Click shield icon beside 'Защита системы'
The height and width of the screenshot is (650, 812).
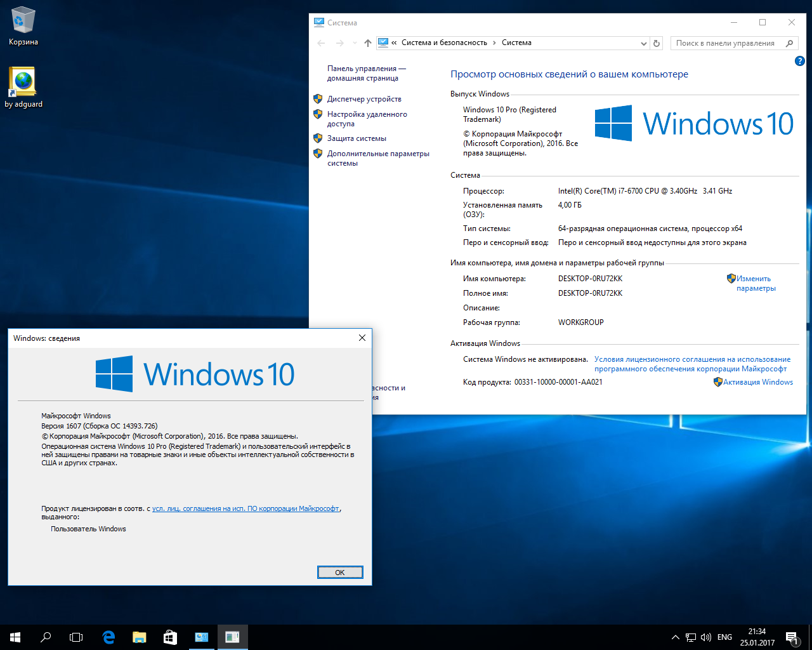318,138
